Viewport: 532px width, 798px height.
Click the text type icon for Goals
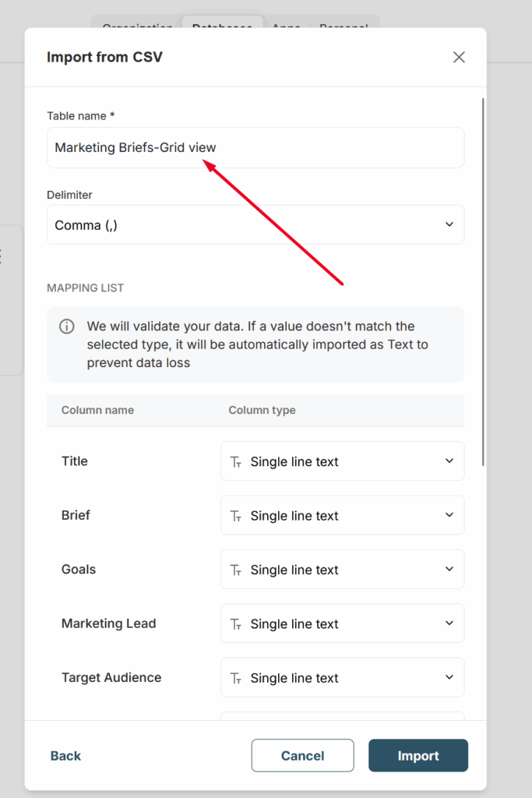click(x=236, y=570)
